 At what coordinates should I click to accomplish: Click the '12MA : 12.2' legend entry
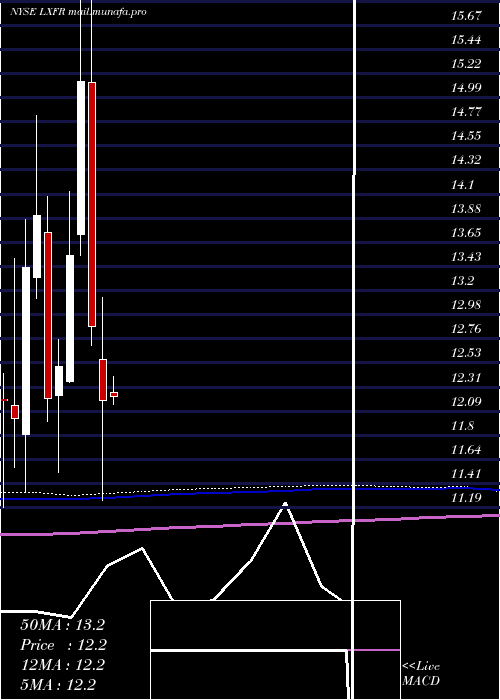click(62, 665)
